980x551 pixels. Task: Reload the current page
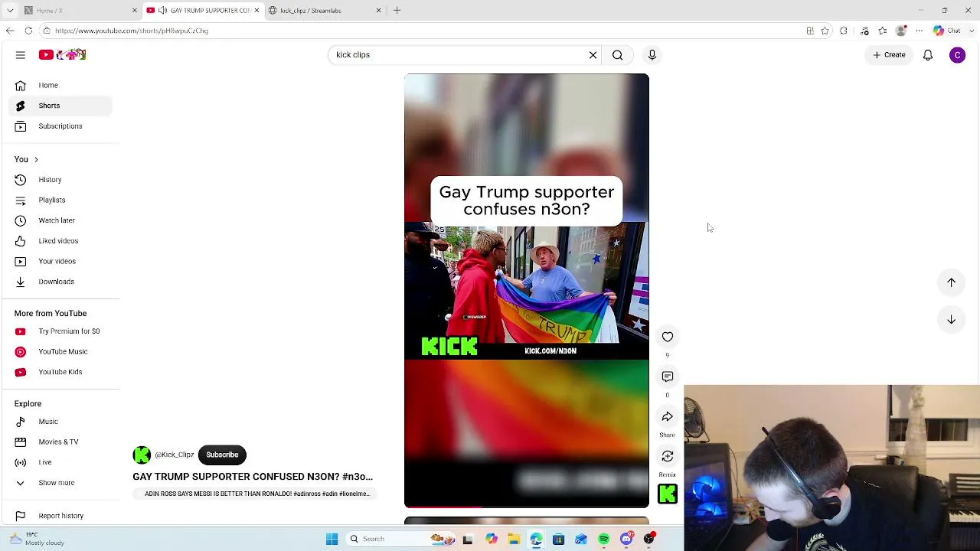[28, 31]
